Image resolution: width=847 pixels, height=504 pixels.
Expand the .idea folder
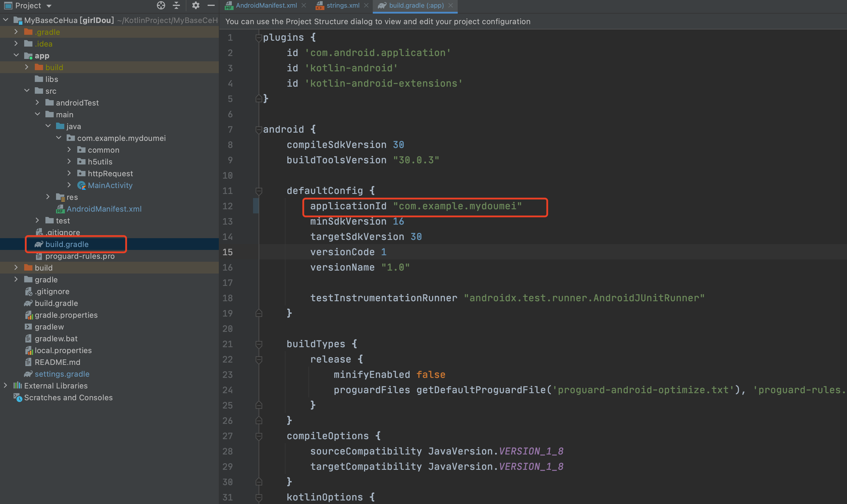click(x=16, y=43)
